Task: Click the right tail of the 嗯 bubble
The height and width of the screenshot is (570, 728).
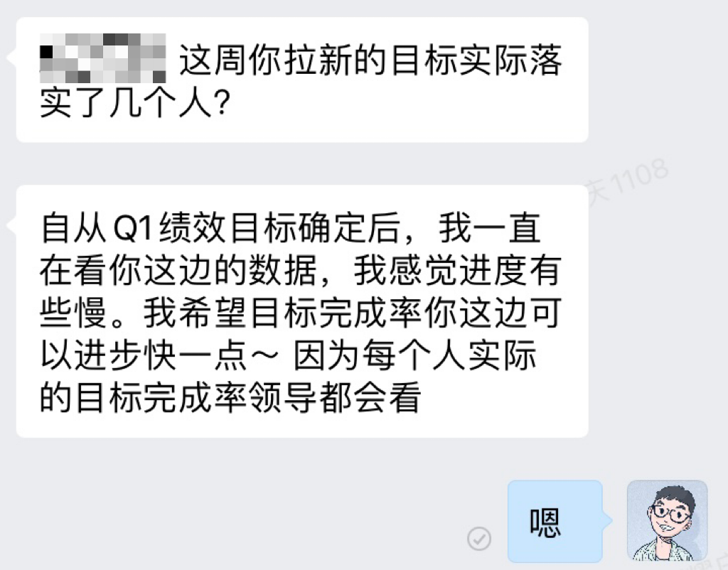Action: click(x=607, y=521)
